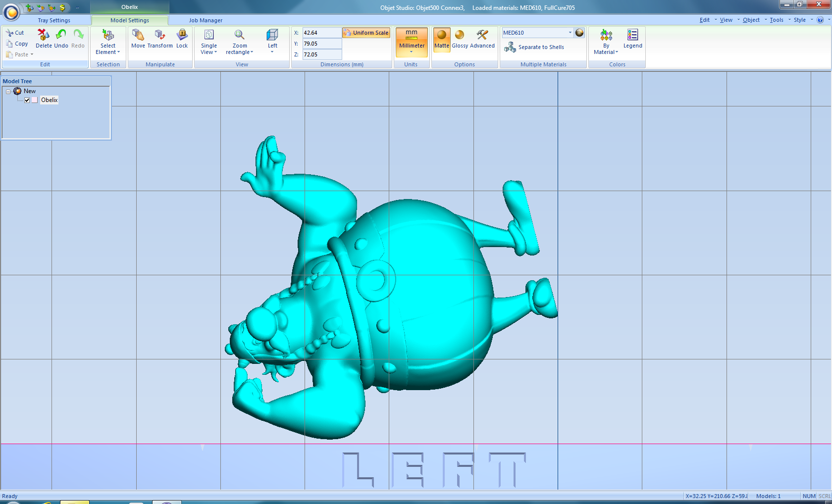
Task: Open the MED610 material dropdown
Action: click(x=570, y=33)
